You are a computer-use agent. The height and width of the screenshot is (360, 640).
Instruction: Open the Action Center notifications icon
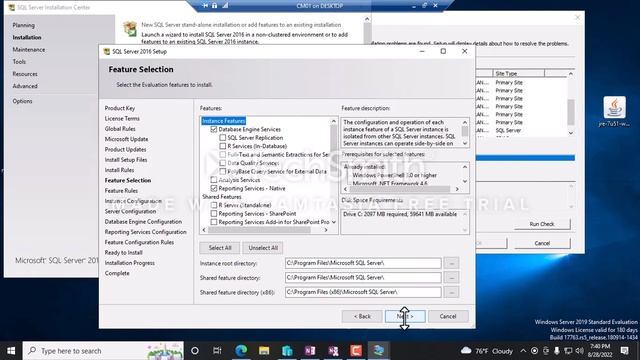tap(624, 351)
